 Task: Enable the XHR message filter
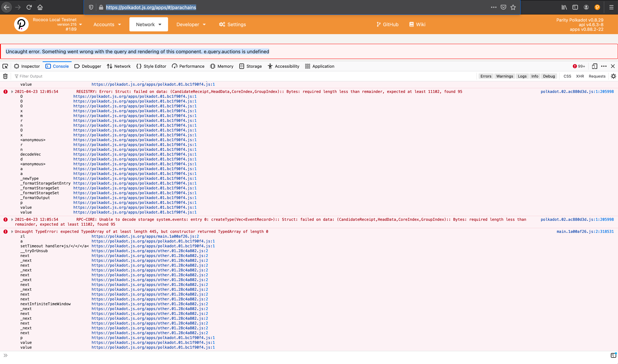tap(580, 76)
